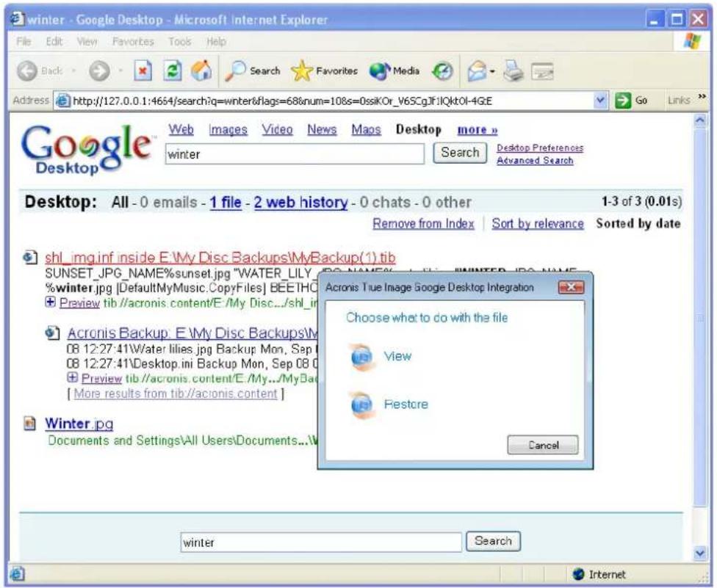
Task: Click the top winter search field
Action: (295, 154)
